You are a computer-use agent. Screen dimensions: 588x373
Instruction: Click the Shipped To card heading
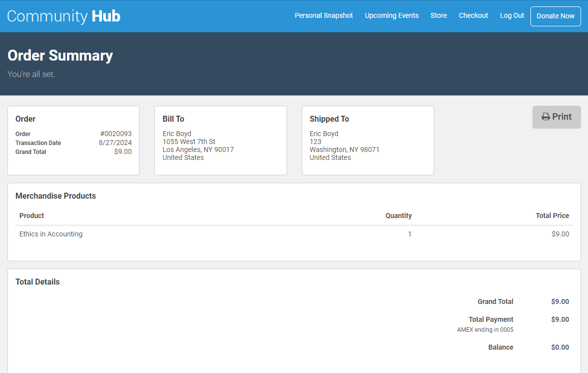[x=329, y=119]
